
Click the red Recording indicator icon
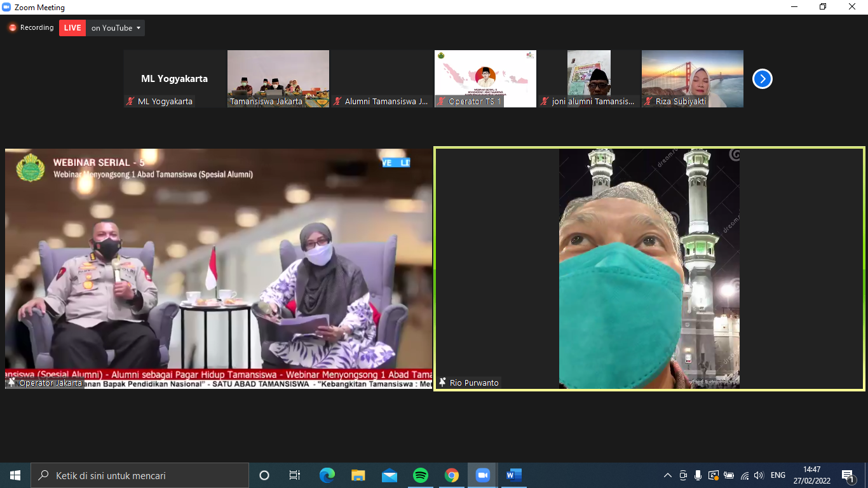coord(12,28)
